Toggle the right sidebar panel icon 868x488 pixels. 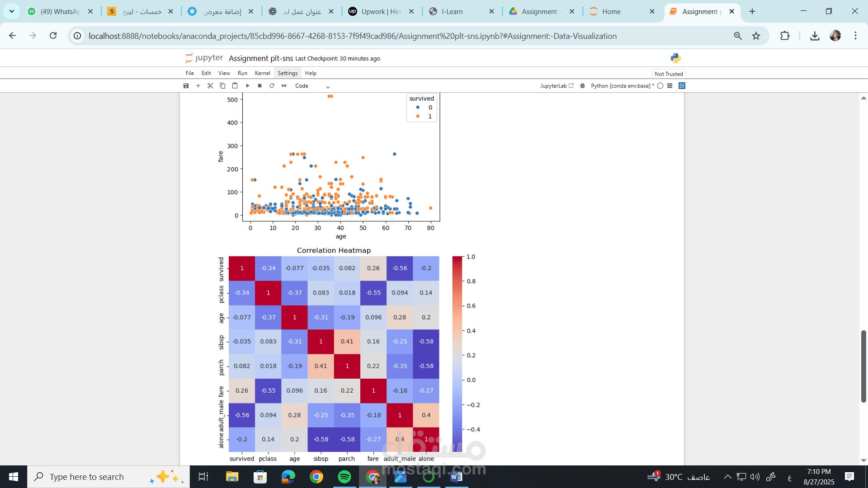(682, 86)
